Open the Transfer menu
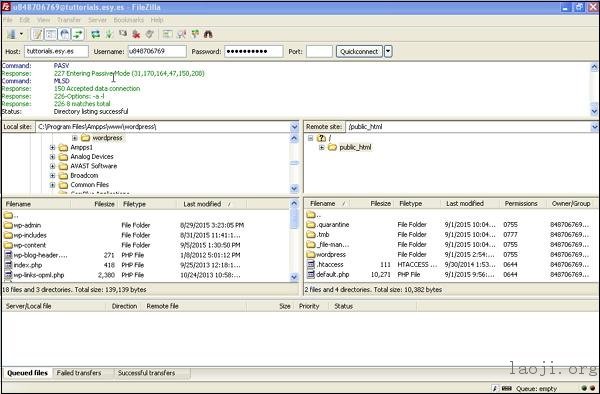Viewport: 600px width, 394px height. (x=69, y=20)
